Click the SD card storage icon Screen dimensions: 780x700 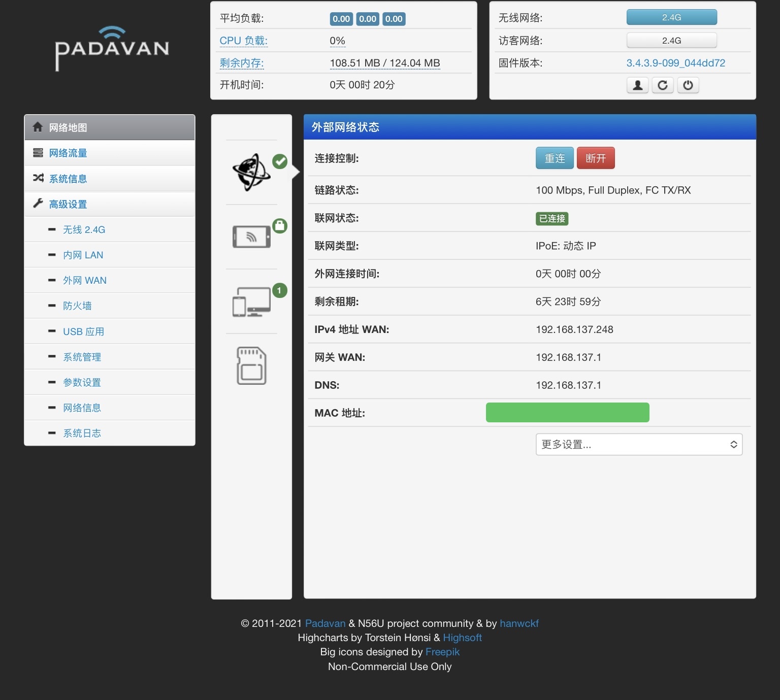click(251, 365)
